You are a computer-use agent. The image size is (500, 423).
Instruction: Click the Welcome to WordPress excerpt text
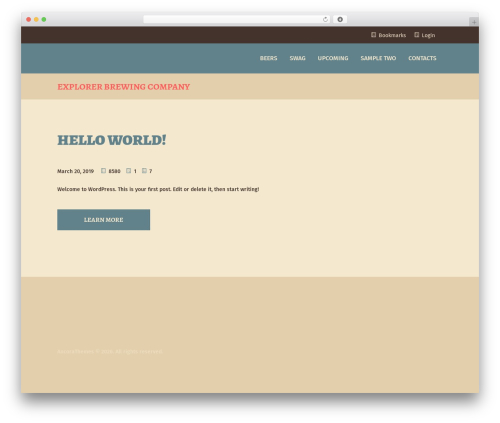click(158, 189)
